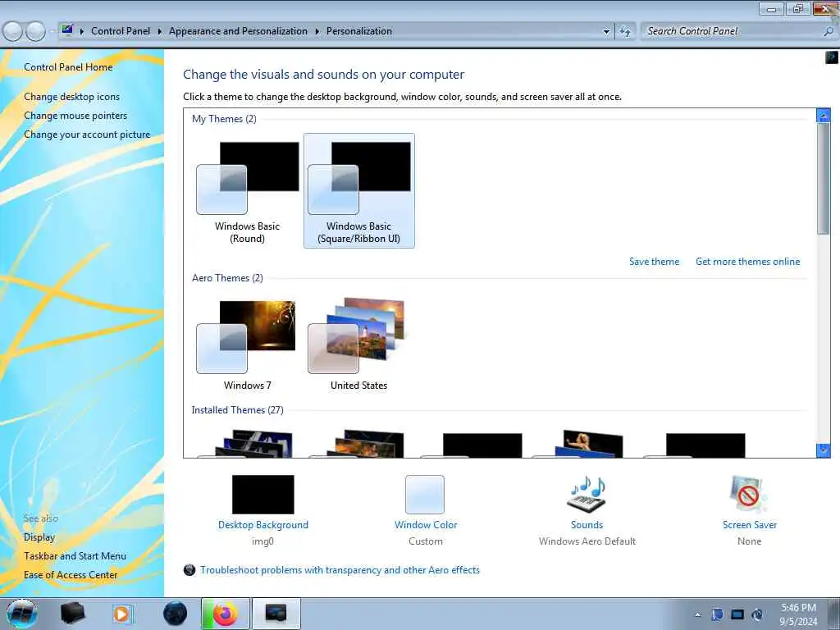
Task: Click the Aero Themes (2) group header
Action: tap(227, 277)
